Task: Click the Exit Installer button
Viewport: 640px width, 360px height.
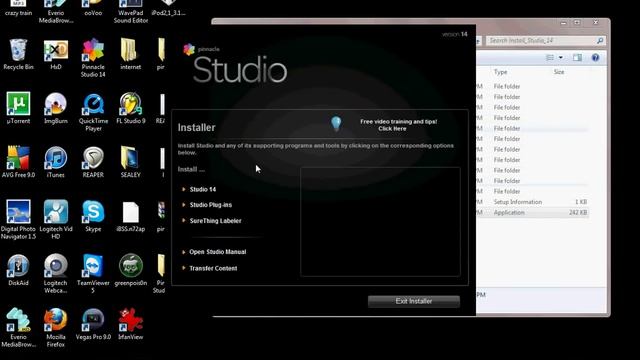Action: 413,301
